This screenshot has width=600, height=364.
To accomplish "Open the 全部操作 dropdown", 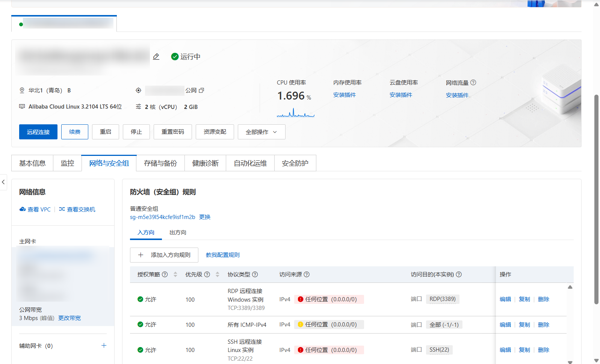I will point(261,132).
